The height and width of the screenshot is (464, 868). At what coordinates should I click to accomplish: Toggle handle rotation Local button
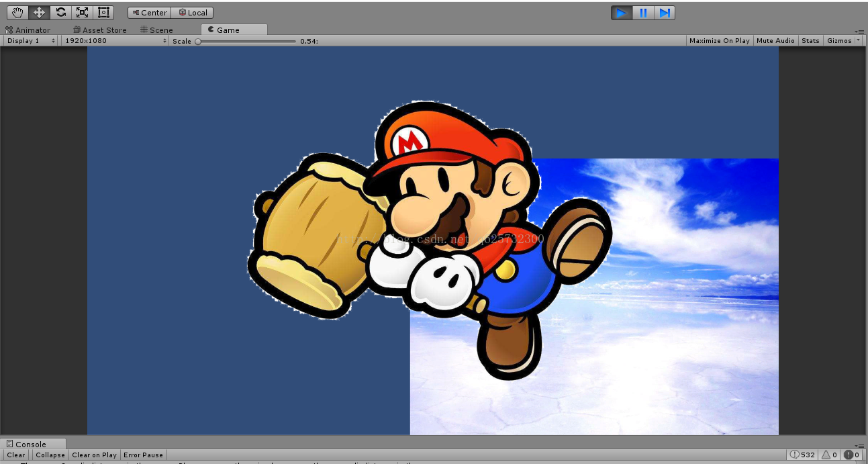[x=193, y=13]
